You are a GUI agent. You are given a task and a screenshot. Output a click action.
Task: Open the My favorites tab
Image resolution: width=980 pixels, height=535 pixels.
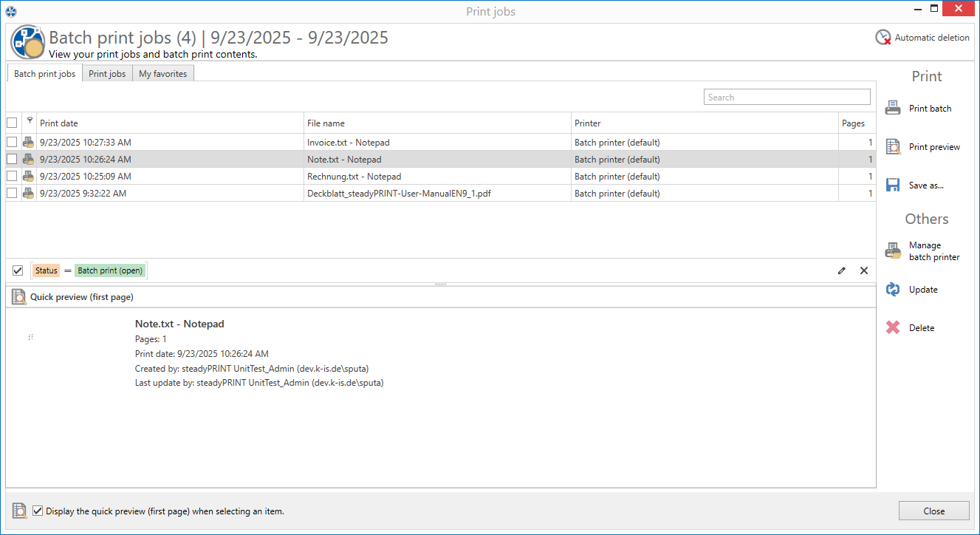[x=163, y=73]
